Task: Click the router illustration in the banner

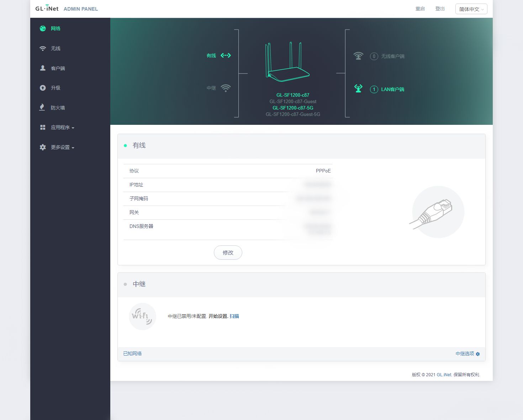Action: (288, 62)
